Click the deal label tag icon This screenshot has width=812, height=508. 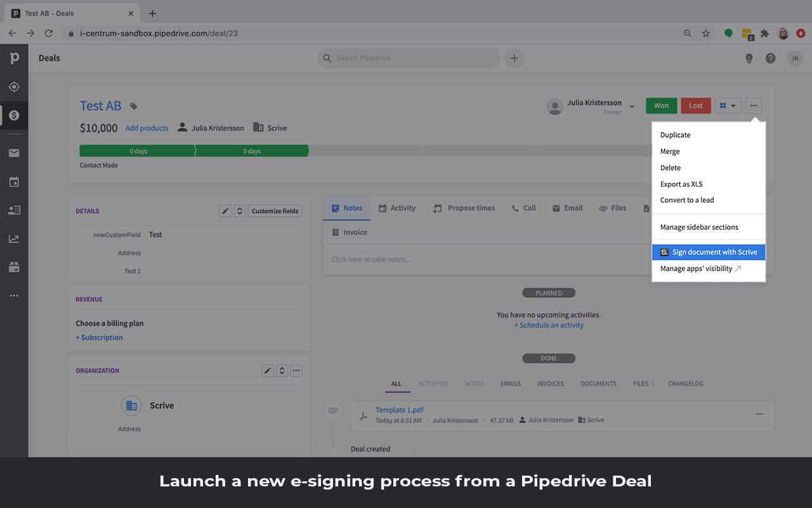(134, 107)
